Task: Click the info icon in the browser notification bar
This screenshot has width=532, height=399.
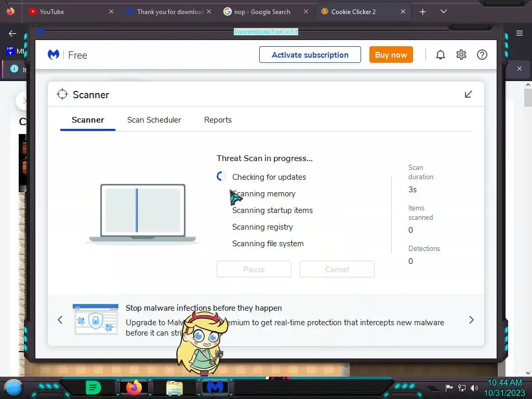Action: pyautogui.click(x=14, y=69)
